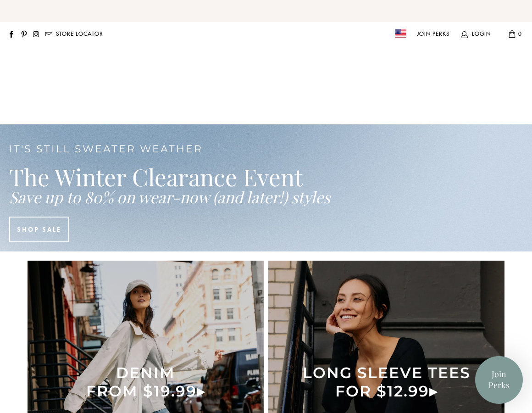Click the user profile icon
This screenshot has width=532, height=413.
[464, 34]
